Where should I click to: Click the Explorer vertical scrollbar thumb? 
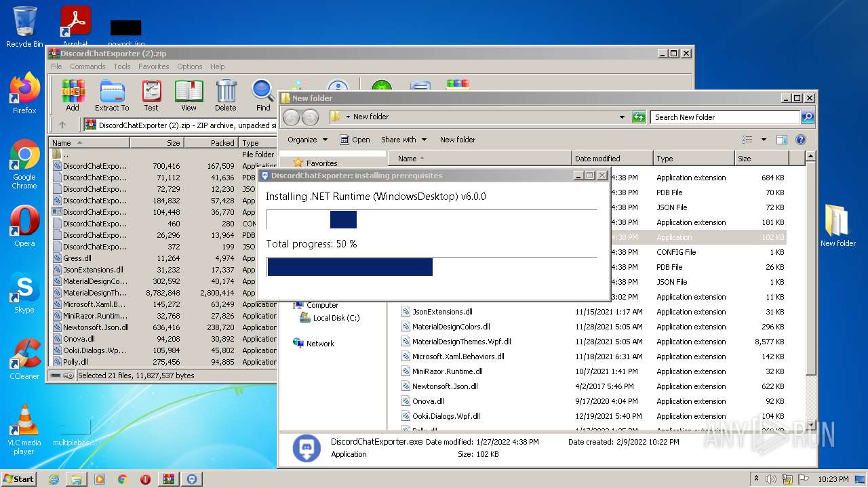(810, 268)
